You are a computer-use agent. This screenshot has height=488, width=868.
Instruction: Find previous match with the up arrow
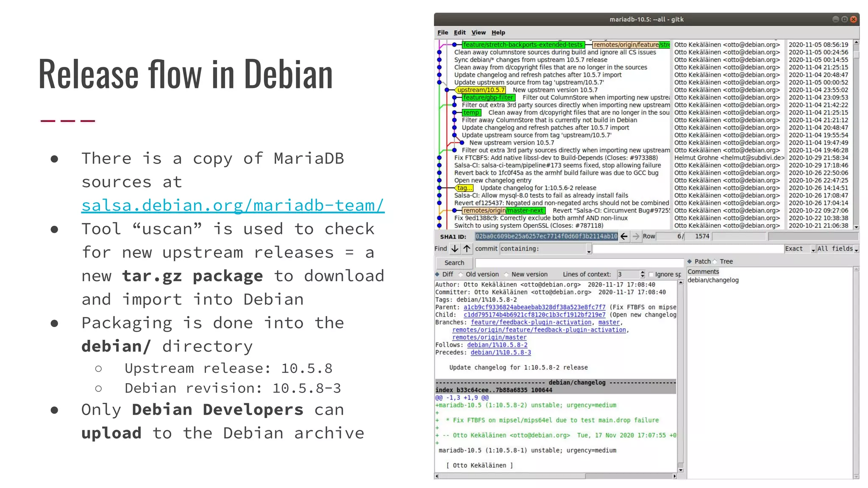467,249
